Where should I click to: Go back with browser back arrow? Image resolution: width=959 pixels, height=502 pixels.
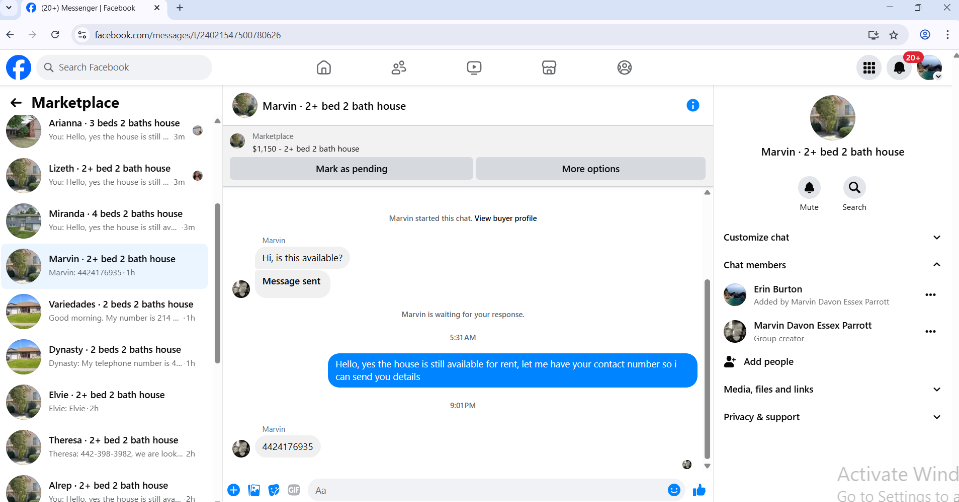(10, 35)
